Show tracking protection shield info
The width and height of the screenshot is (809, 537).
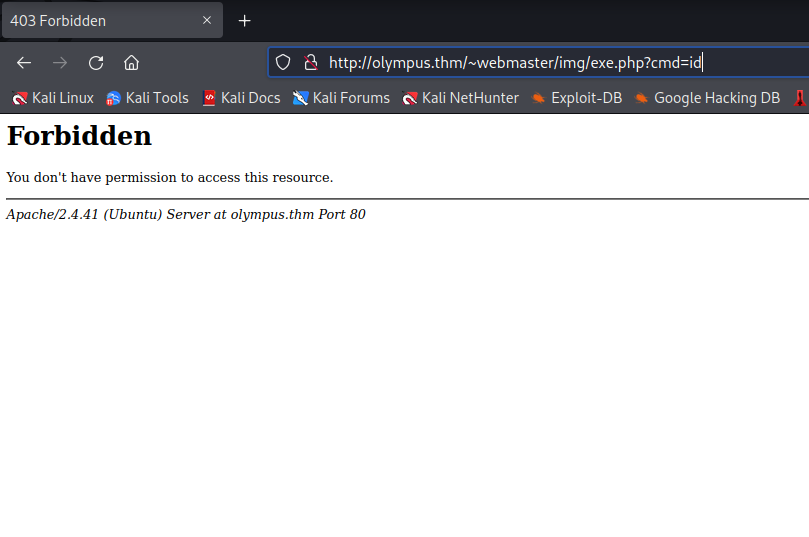click(x=283, y=62)
